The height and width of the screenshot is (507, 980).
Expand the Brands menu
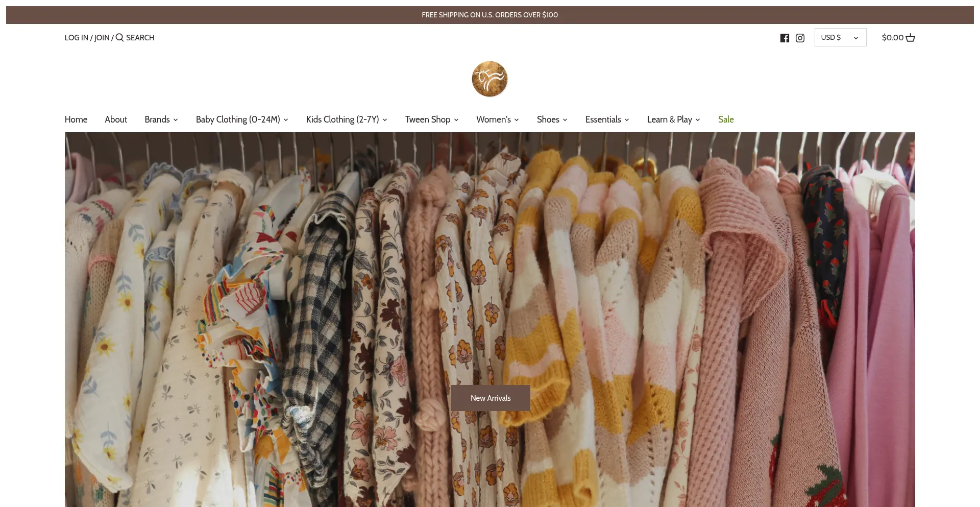pyautogui.click(x=161, y=119)
